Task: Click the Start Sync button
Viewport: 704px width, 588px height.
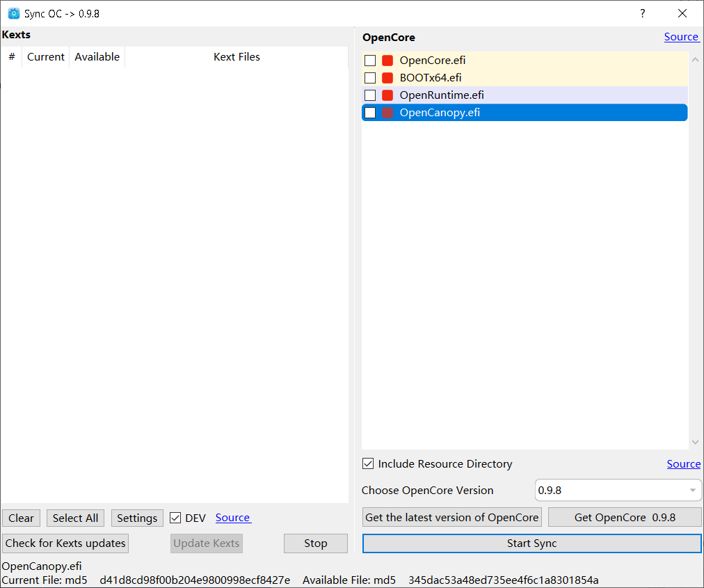Action: [x=532, y=543]
